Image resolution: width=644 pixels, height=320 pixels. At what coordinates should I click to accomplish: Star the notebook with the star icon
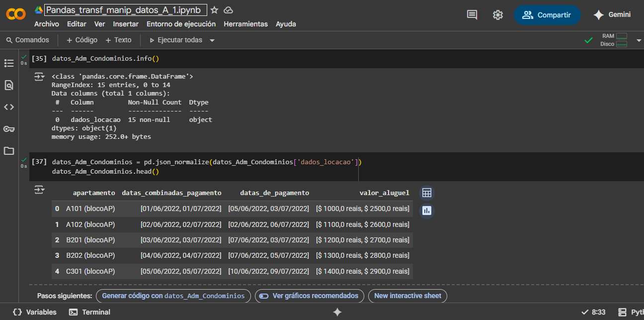point(214,10)
